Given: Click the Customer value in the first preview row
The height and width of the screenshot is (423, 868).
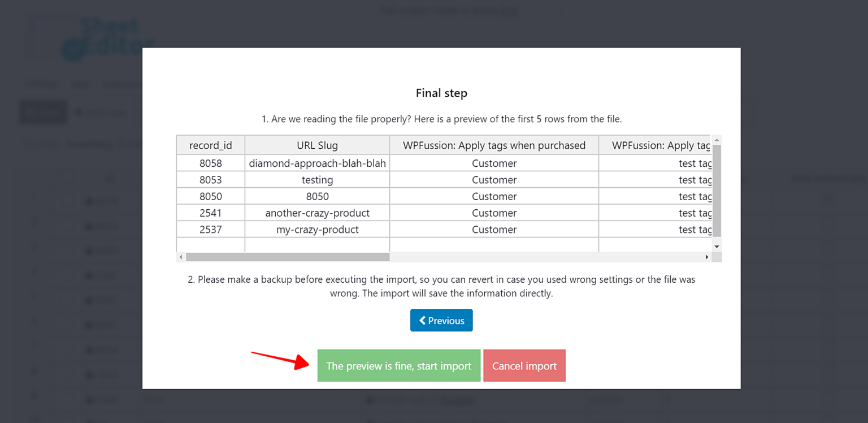Looking at the screenshot, I should click(x=494, y=163).
